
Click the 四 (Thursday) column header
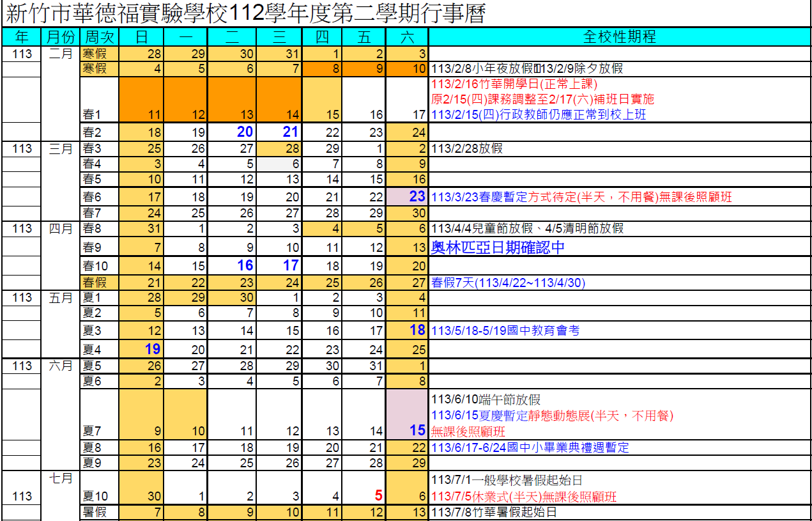click(323, 37)
